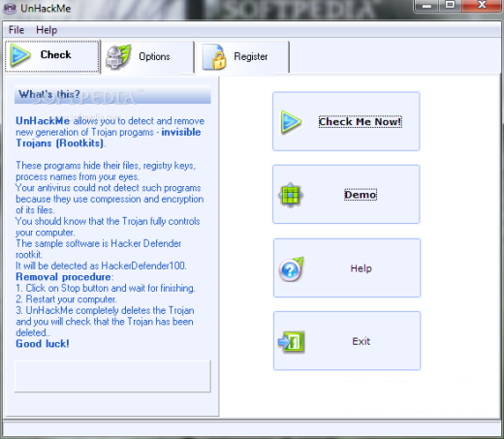Switch to the Check tab

[52, 56]
